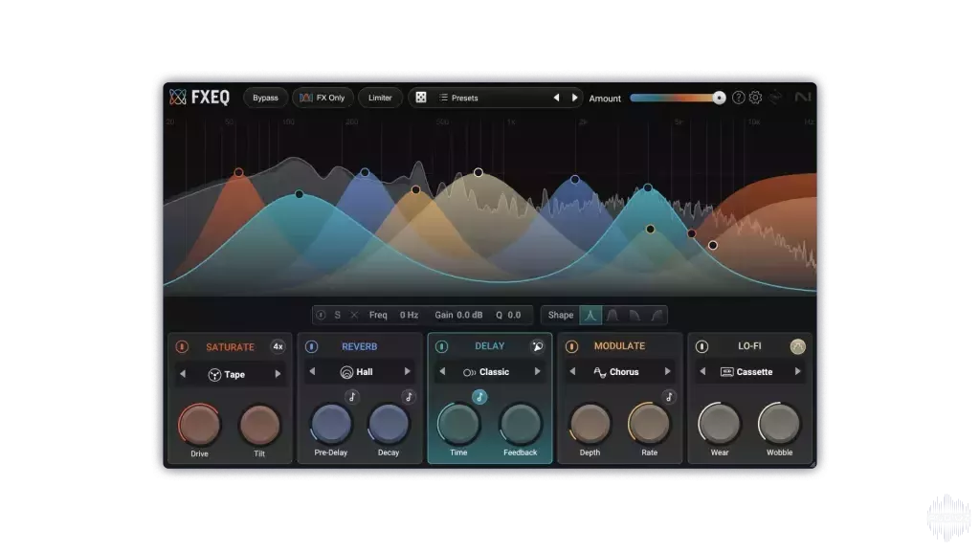
Task: Click the Wobble knob
Action: pyautogui.click(x=779, y=424)
